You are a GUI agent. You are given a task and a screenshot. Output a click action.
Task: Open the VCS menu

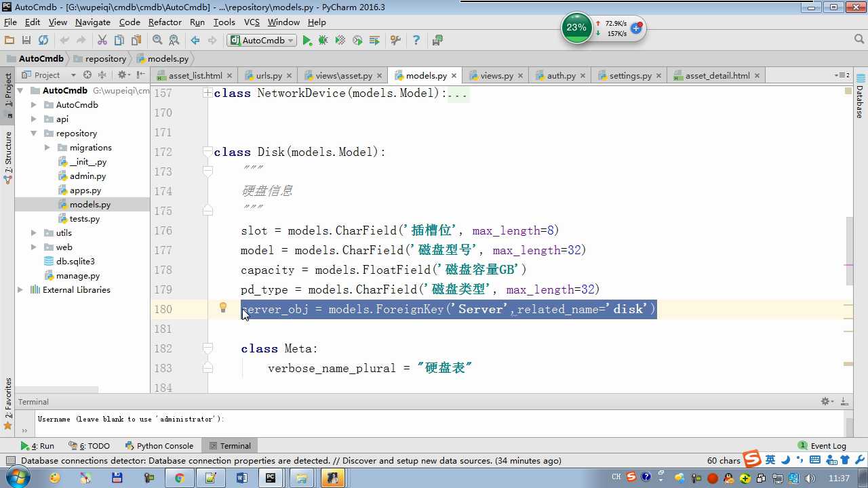pos(252,22)
